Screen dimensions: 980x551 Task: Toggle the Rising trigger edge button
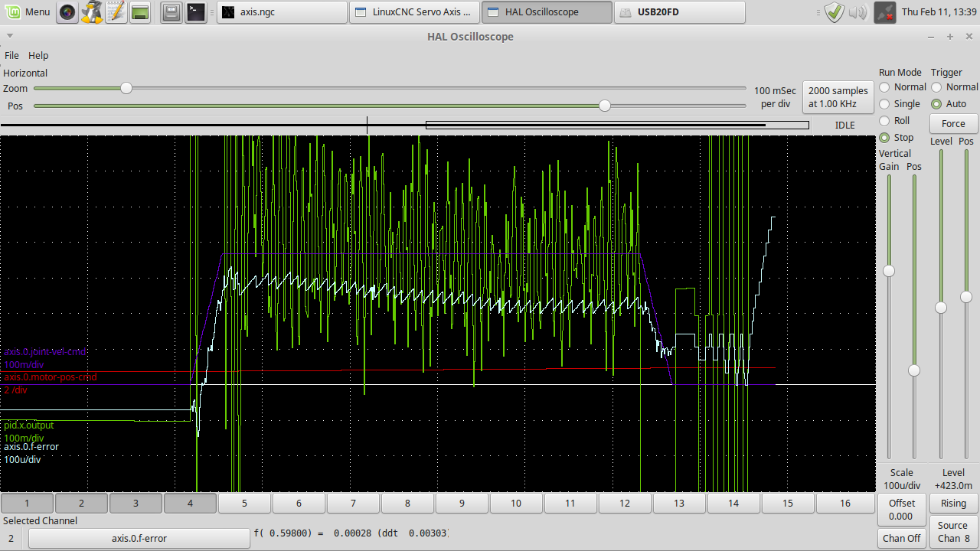[953, 503]
